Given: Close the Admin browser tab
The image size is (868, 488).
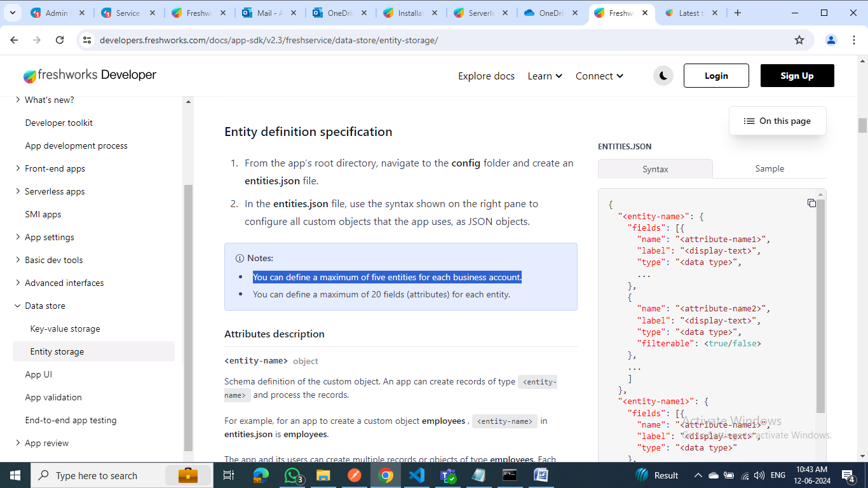Looking at the screenshot, I should tap(83, 13).
